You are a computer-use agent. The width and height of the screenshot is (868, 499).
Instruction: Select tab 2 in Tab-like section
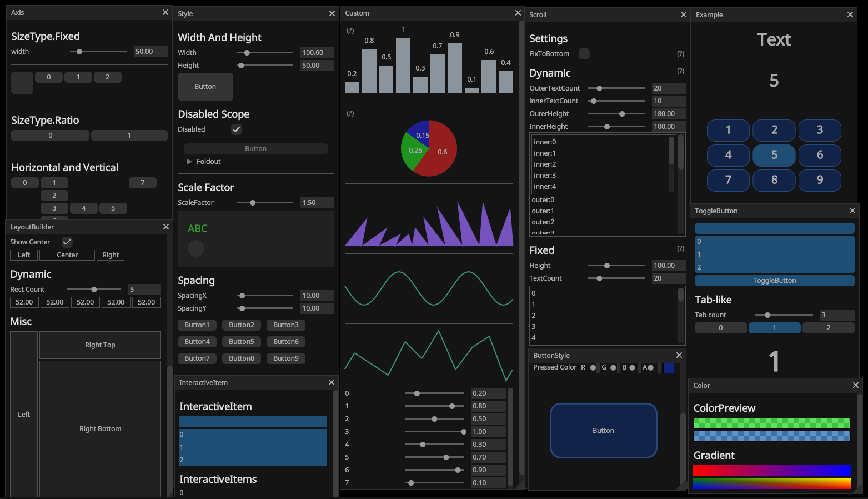coord(828,328)
